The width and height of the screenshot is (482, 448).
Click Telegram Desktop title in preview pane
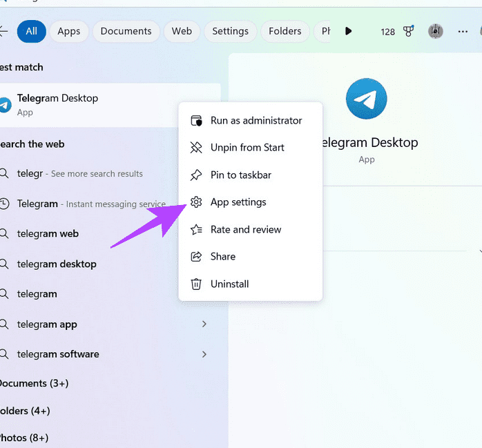(x=369, y=143)
